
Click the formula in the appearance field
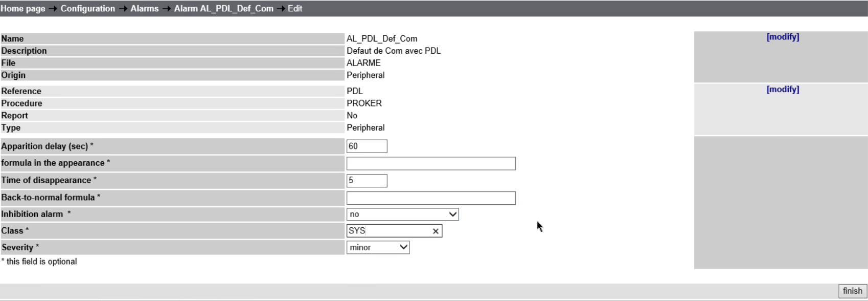tap(431, 164)
